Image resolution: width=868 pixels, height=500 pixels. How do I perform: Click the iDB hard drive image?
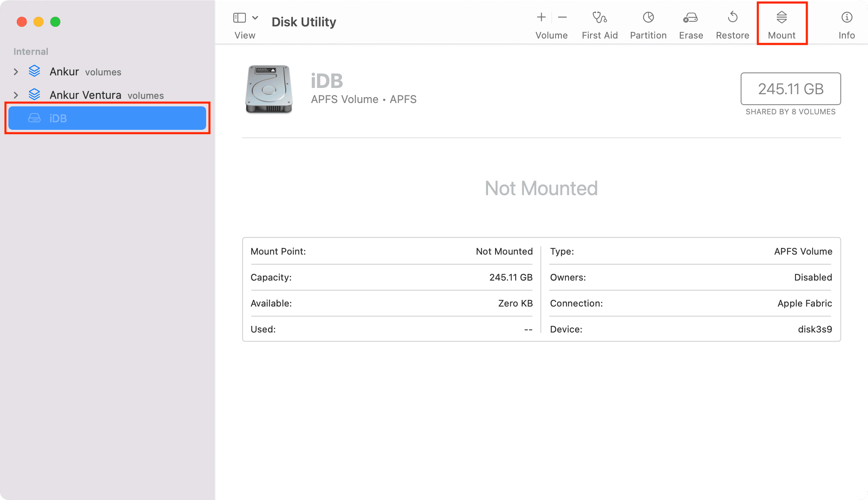269,89
